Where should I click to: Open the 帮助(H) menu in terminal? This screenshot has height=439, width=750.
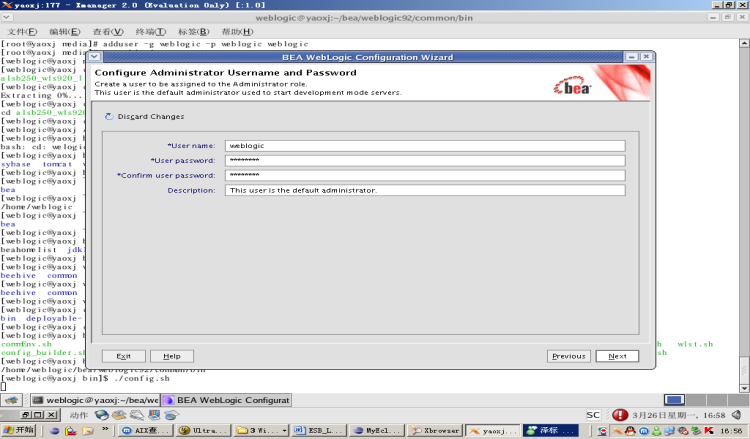[x=237, y=32]
